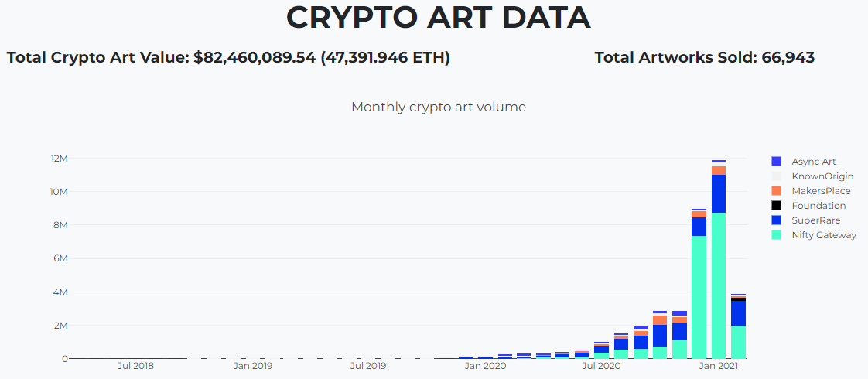Viewport: 868px width, 379px height.
Task: Select the Foundation black segment in last bar
Action: (739, 299)
